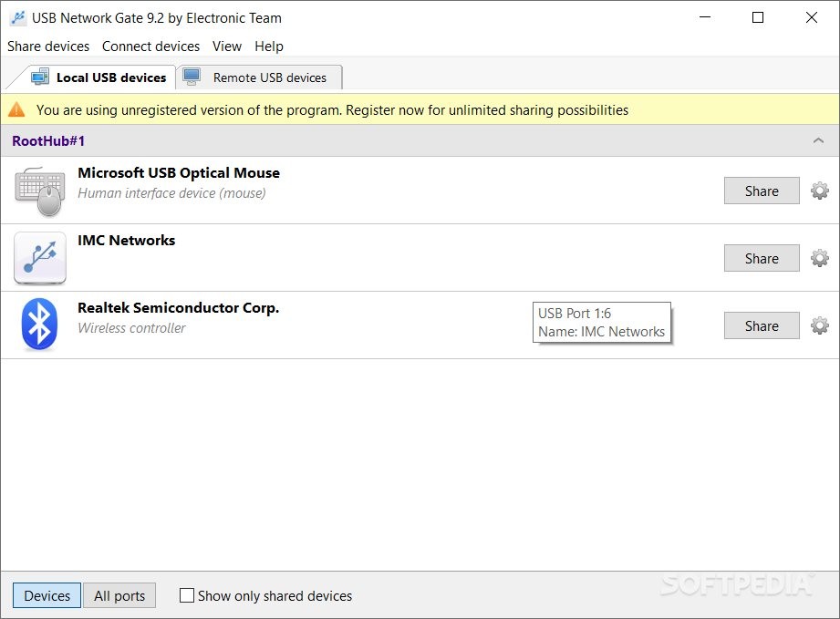The image size is (840, 619).
Task: Switch to Remote USB devices tab
Action: click(x=259, y=77)
